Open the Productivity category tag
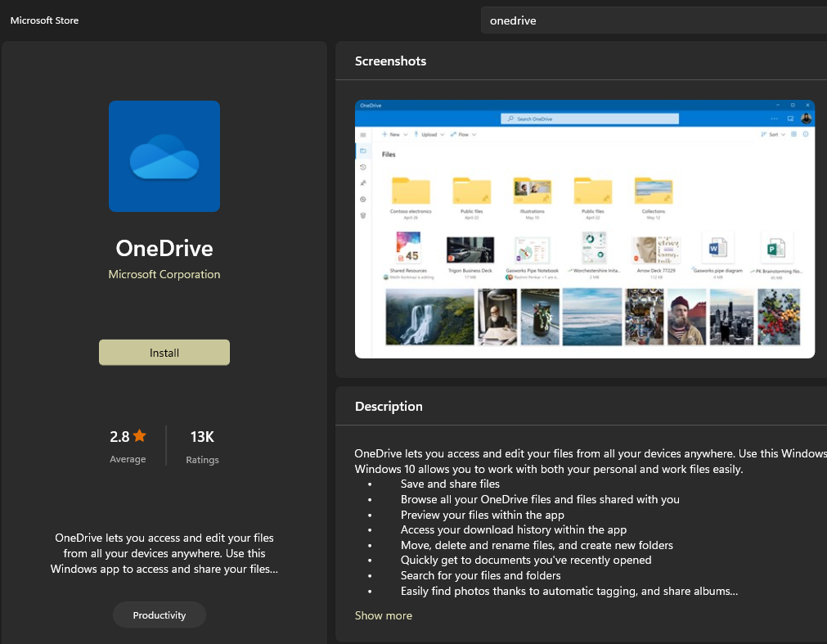Image resolution: width=827 pixels, height=644 pixels. 160,615
